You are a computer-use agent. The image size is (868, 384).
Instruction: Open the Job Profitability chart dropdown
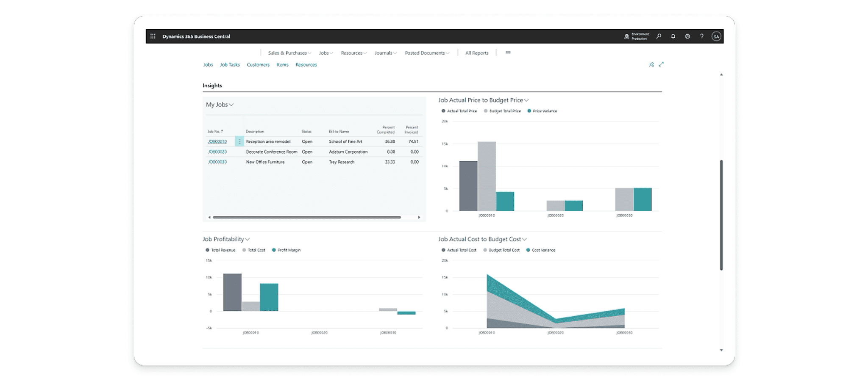pyautogui.click(x=226, y=239)
